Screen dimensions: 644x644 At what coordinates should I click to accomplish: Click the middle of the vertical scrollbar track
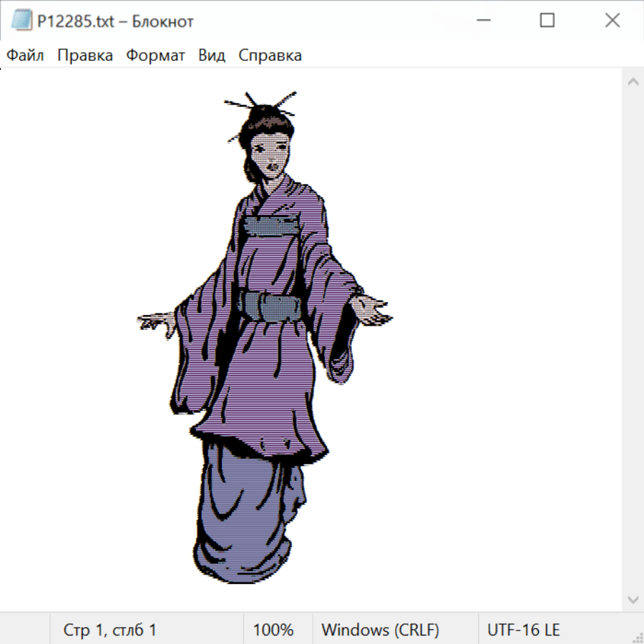point(633,341)
